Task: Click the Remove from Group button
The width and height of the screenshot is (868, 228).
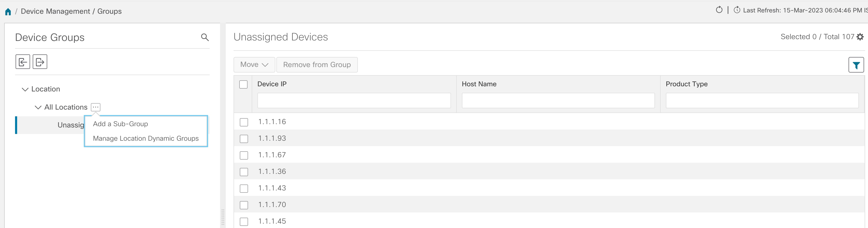Action: [317, 65]
